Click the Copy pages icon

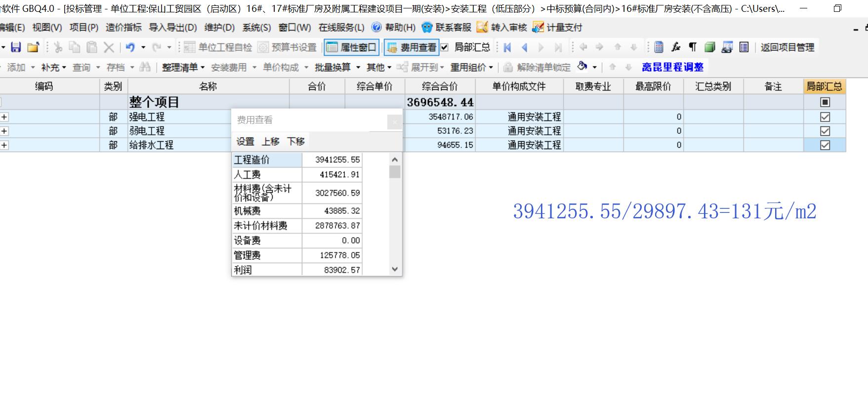tap(75, 47)
